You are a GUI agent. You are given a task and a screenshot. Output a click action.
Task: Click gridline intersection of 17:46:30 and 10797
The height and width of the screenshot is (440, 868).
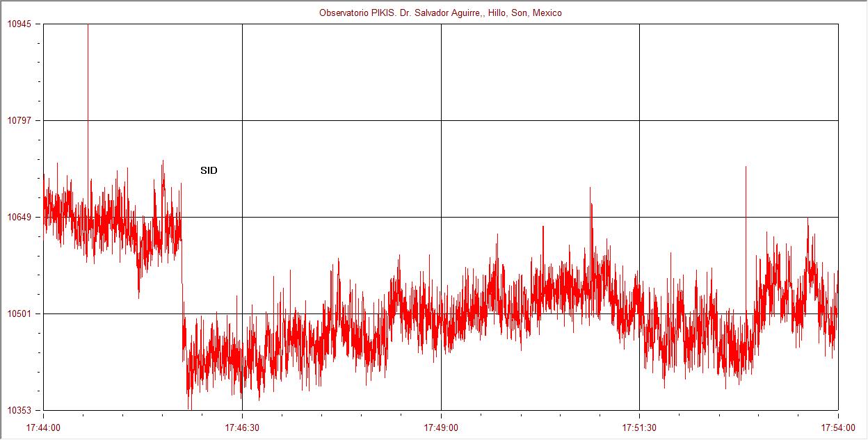[x=242, y=120]
